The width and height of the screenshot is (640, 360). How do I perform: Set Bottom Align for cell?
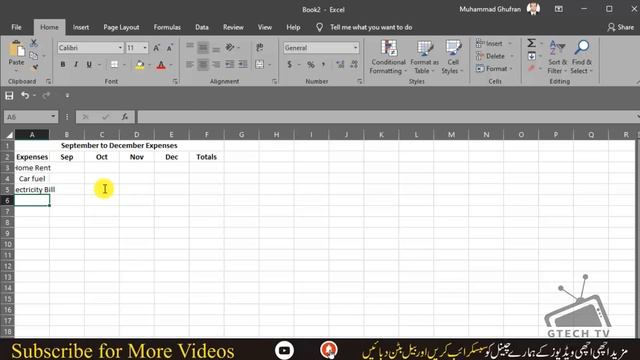[216, 48]
